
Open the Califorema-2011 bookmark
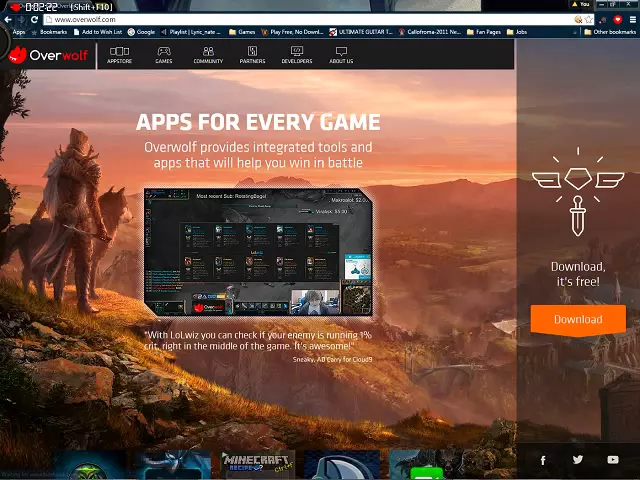(x=430, y=32)
